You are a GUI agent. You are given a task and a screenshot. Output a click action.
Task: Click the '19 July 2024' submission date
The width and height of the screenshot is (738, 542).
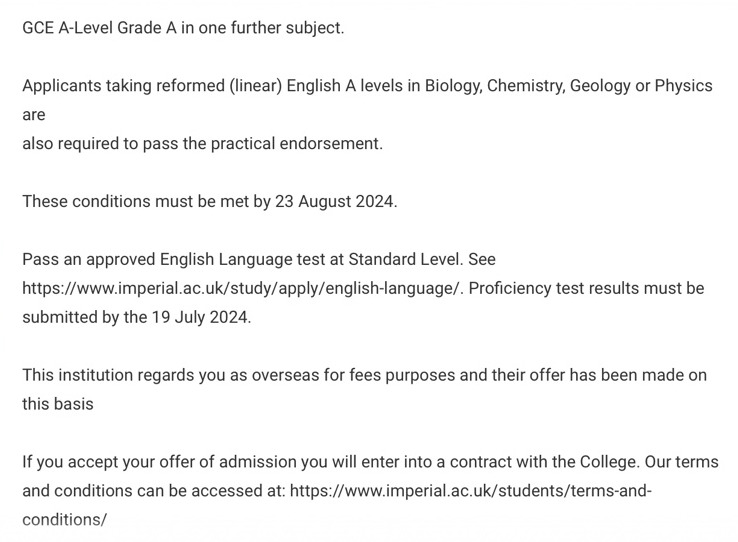coord(200,318)
